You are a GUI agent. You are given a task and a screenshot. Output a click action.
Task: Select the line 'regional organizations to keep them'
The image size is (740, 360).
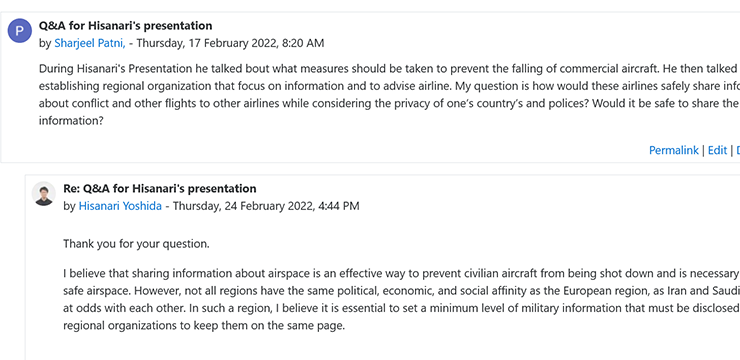204,326
